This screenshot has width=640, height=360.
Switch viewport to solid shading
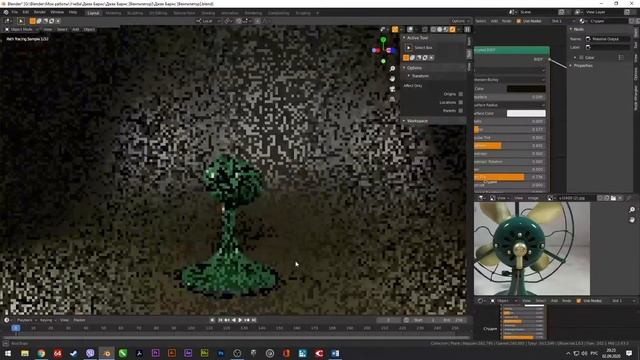[x=440, y=29]
